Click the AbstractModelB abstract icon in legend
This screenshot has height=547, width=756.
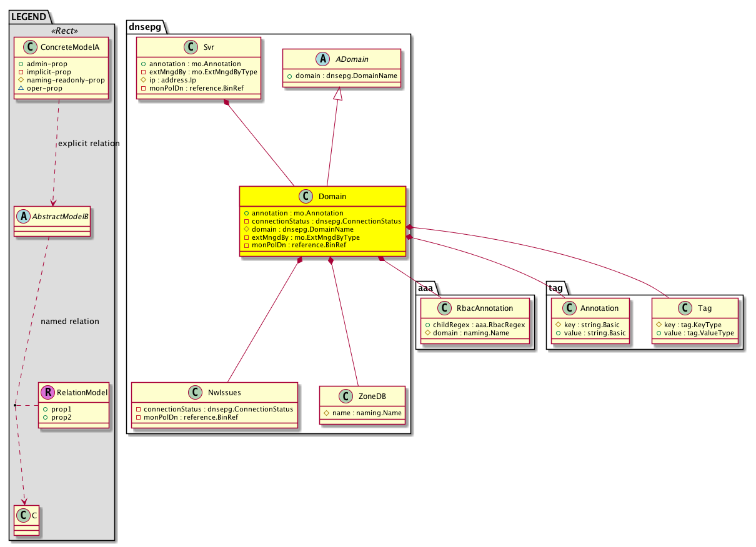[23, 216]
